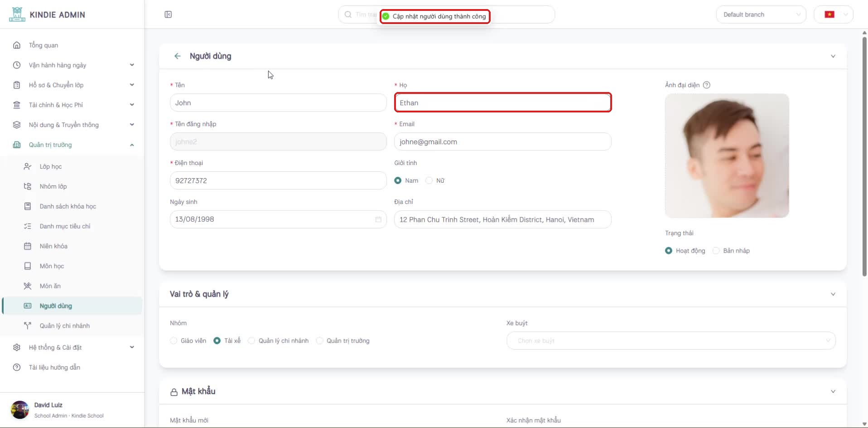Viewport: 868px width, 428px height.
Task: Open Lớp học menu item
Action: [x=72, y=166]
